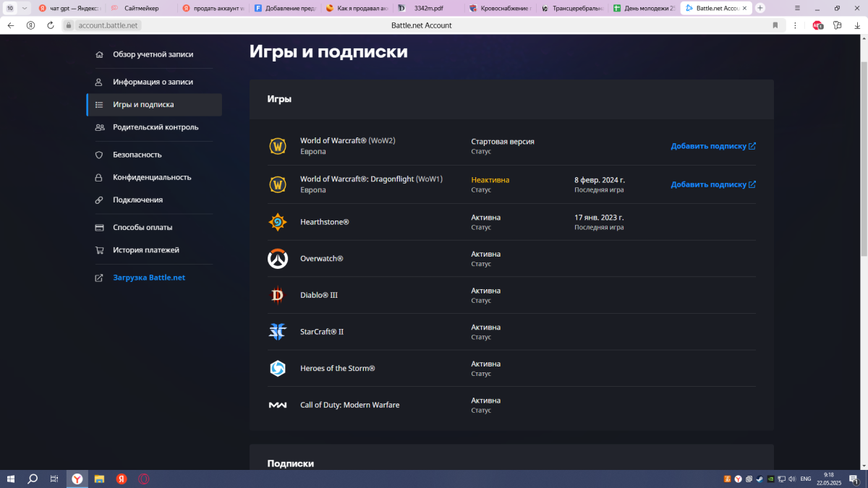Click the chain-link icon beside Подключения
The image size is (868, 488).
click(x=99, y=200)
